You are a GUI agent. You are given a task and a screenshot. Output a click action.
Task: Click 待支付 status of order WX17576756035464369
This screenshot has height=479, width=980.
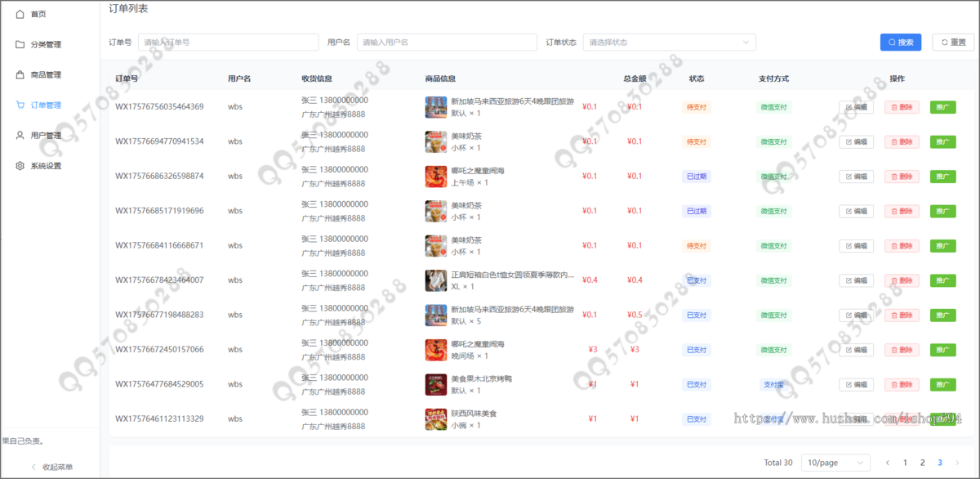697,107
